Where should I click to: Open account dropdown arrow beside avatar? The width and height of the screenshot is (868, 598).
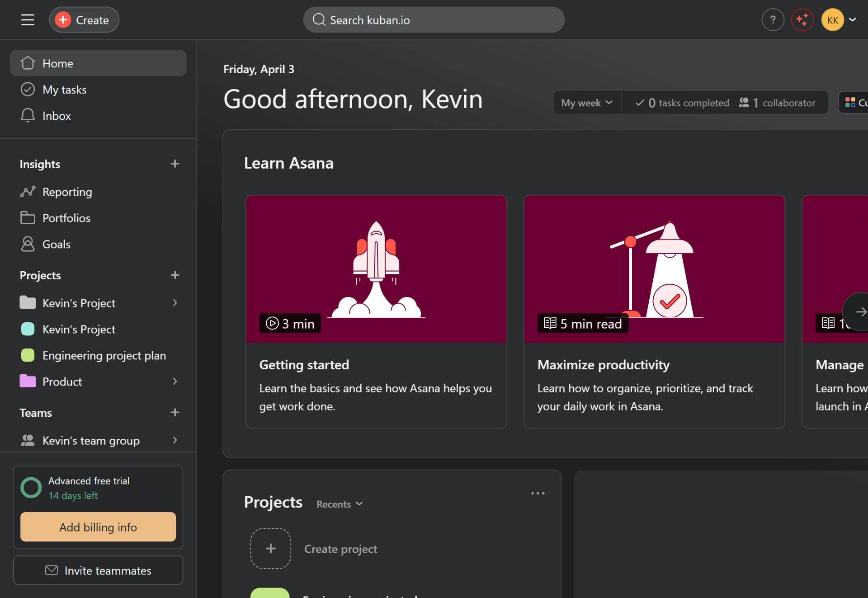point(852,20)
